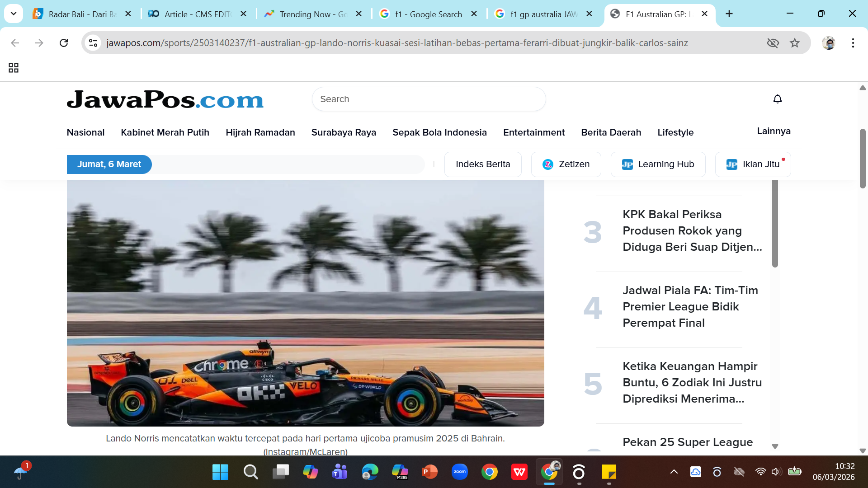Click the notification bell icon

click(x=777, y=99)
